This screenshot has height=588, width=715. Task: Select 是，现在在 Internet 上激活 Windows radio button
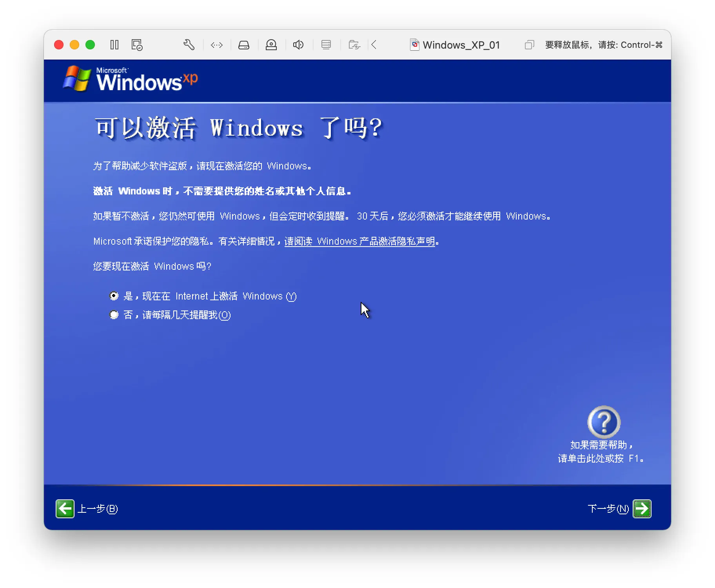pos(114,296)
